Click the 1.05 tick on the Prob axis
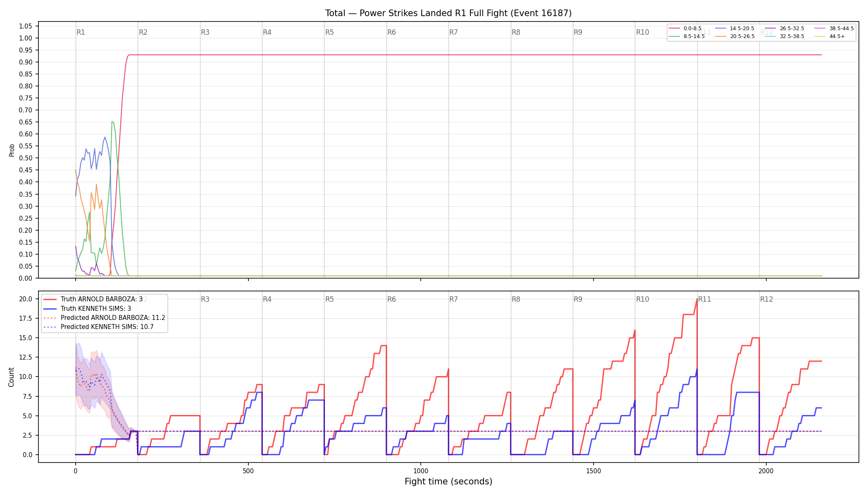This screenshot has width=868, height=496. [25, 26]
